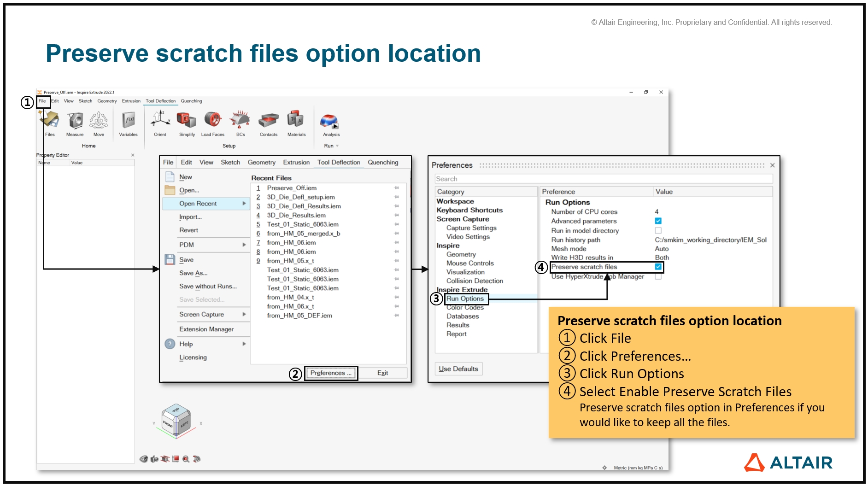Open the Geometry ribbon tab
This screenshot has width=868, height=486.
click(x=107, y=101)
